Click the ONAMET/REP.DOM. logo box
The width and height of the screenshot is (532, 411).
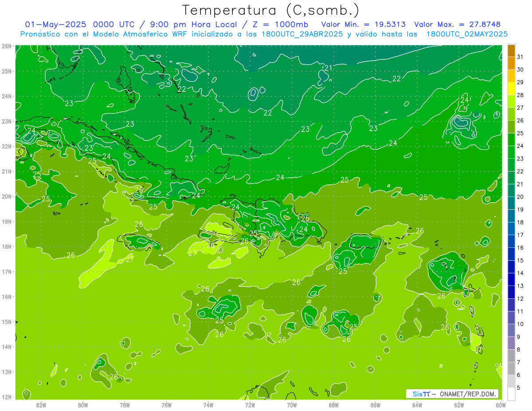tap(452, 394)
